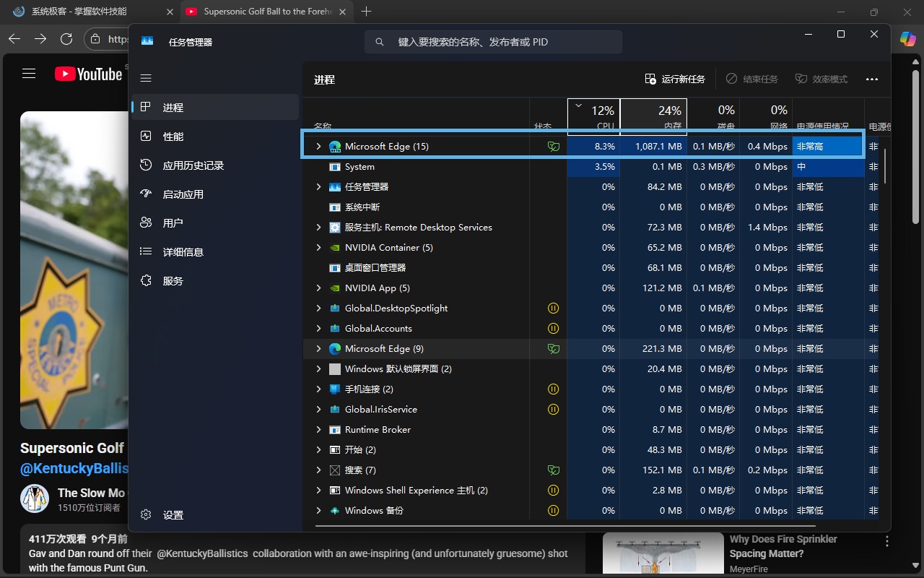Open YouTube hamburger menu in Edge
This screenshot has height=578, width=924.
(x=29, y=74)
